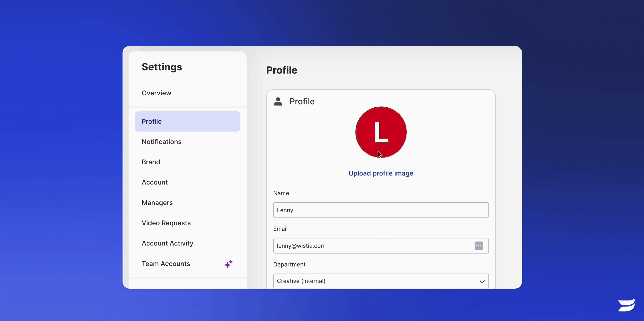
Task: Click on the Name input field
Action: coord(381,210)
